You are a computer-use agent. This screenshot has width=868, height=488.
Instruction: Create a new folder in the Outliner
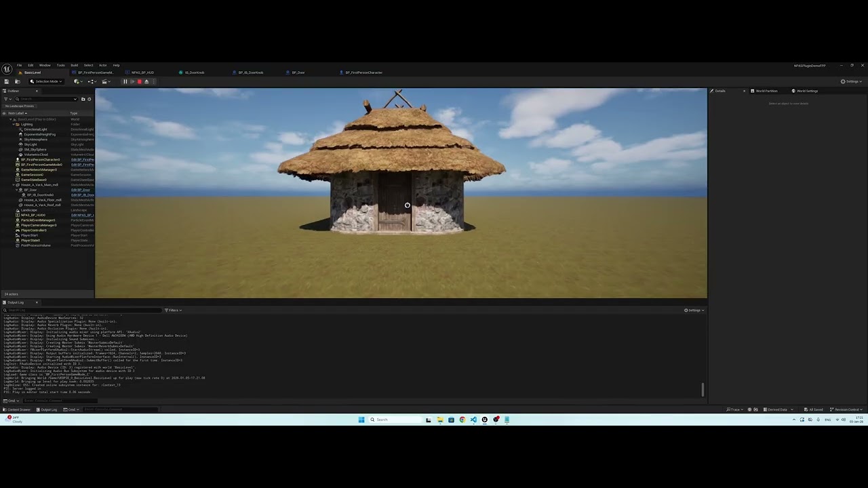pos(83,99)
